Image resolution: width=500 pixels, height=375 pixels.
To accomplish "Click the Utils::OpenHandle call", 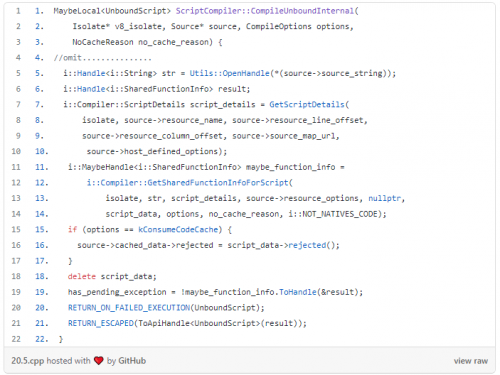I will tap(229, 73).
